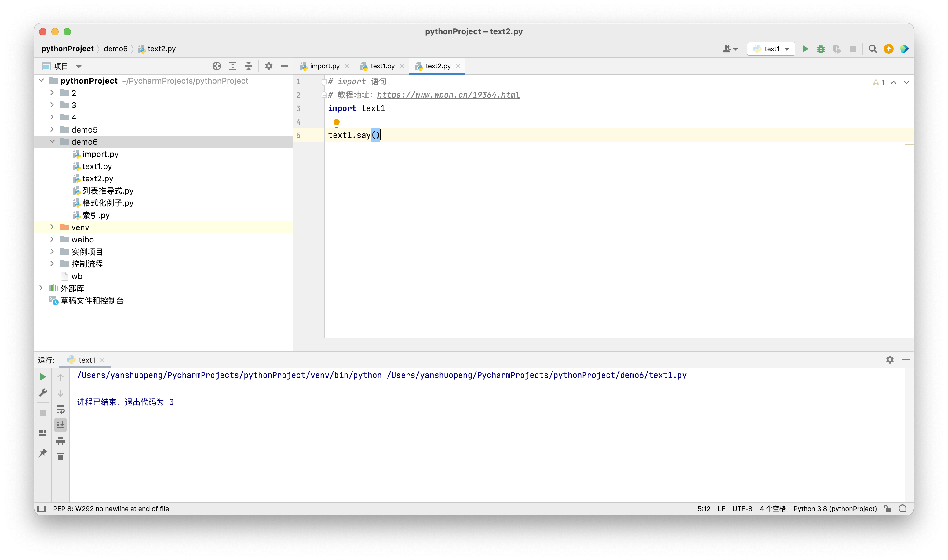Toggle the read-only lock icon
Viewport: 948px width, 560px height.
click(x=887, y=509)
